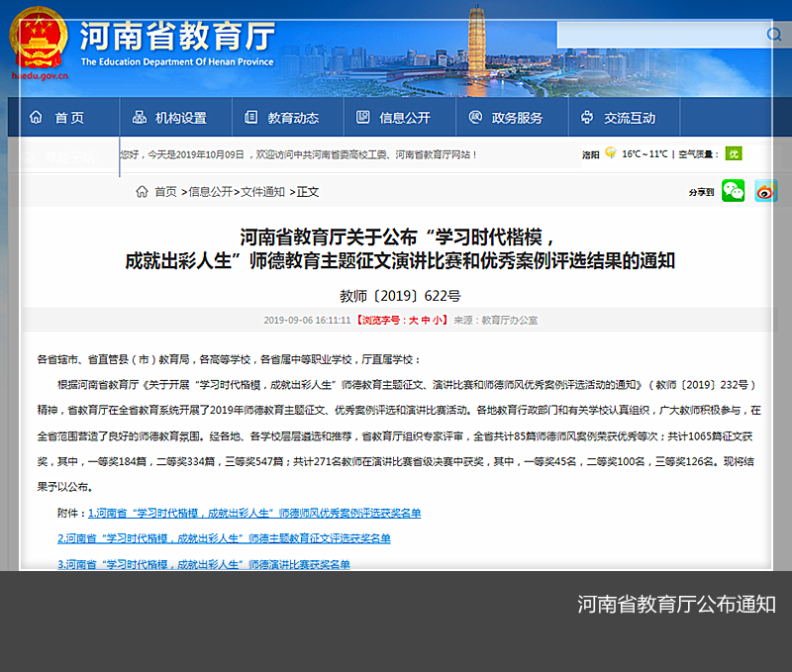Click the 信息公开 monitor icon
This screenshot has width=792, height=672.
[x=362, y=118]
